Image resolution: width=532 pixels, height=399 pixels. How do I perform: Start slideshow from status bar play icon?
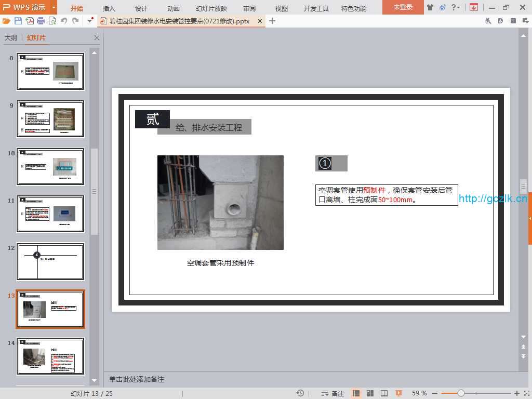tap(398, 393)
